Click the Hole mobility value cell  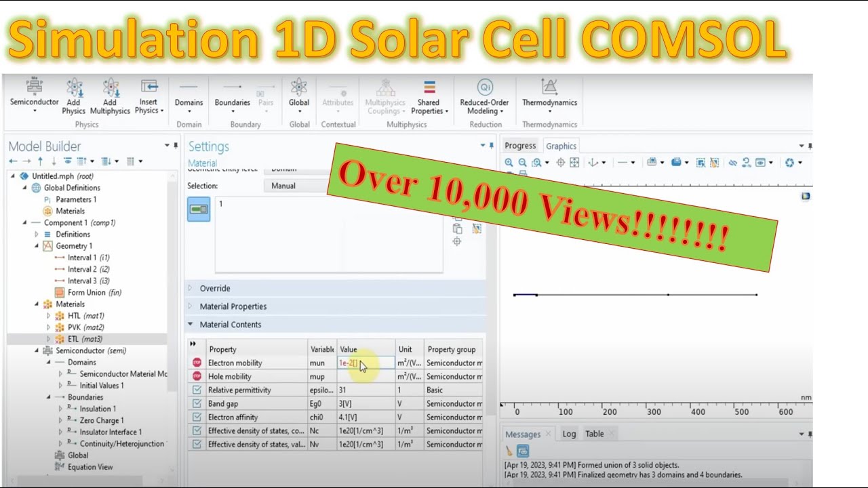(x=366, y=376)
